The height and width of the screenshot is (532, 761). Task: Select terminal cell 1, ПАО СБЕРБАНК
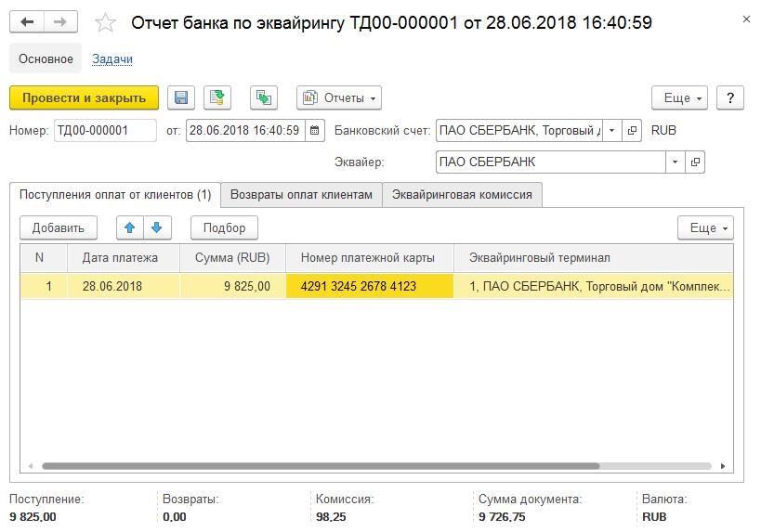click(x=593, y=286)
